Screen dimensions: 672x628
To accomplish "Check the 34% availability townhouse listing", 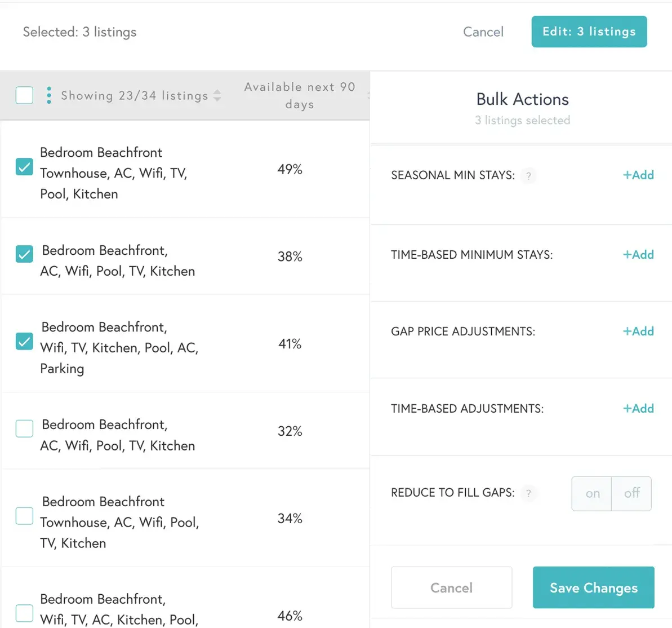I will pyautogui.click(x=24, y=516).
